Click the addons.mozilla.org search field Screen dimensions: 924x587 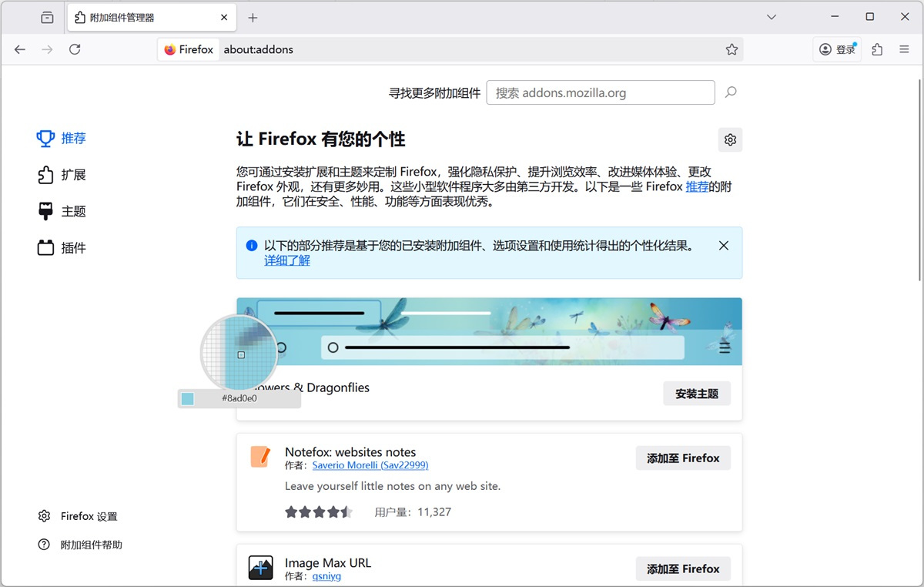click(601, 92)
